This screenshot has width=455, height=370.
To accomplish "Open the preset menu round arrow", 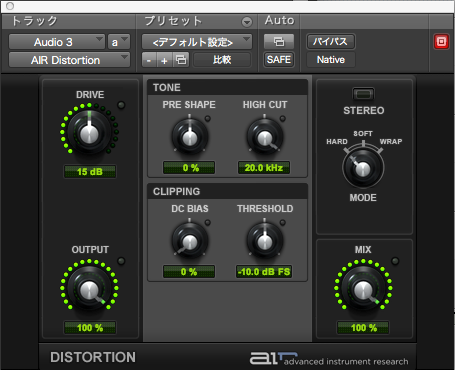I will 247,22.
